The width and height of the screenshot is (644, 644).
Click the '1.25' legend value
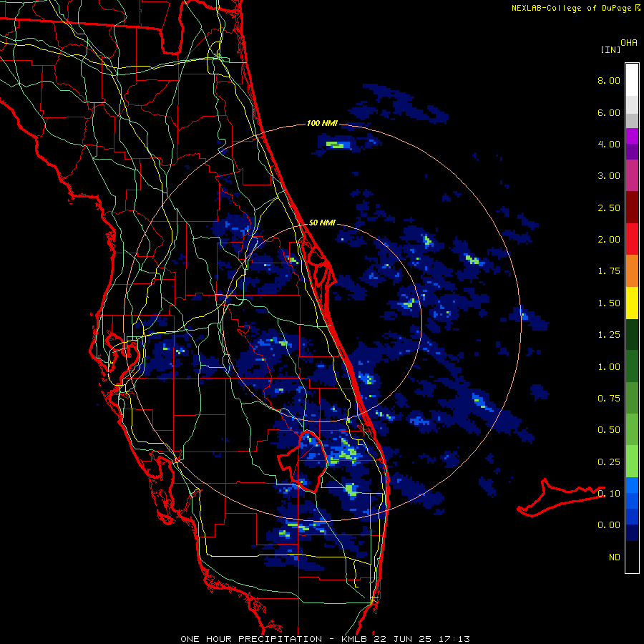[x=609, y=335]
